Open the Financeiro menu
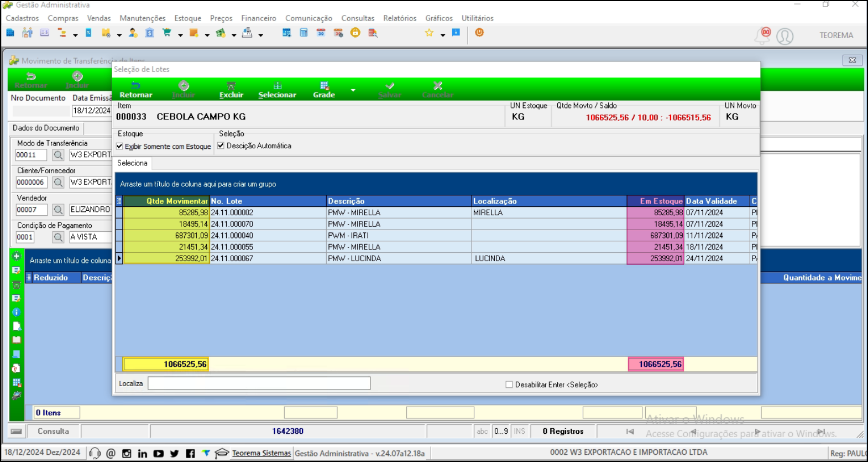The image size is (868, 462). pos(259,18)
